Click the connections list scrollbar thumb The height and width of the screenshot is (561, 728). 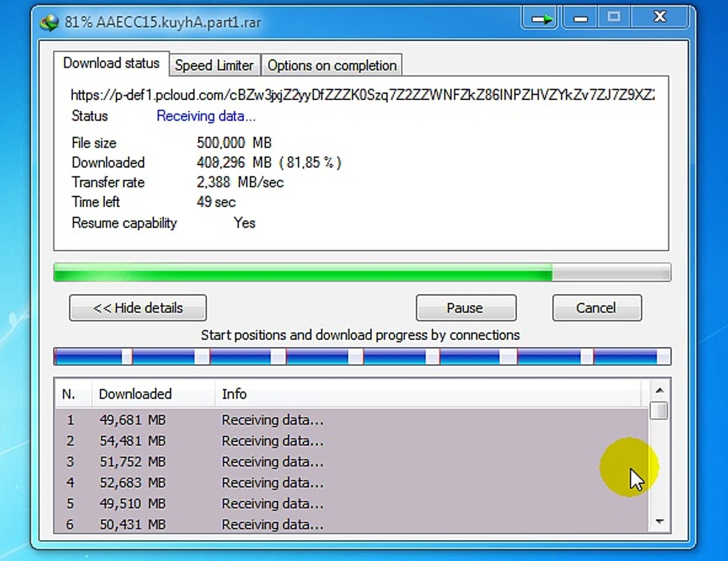point(659,410)
